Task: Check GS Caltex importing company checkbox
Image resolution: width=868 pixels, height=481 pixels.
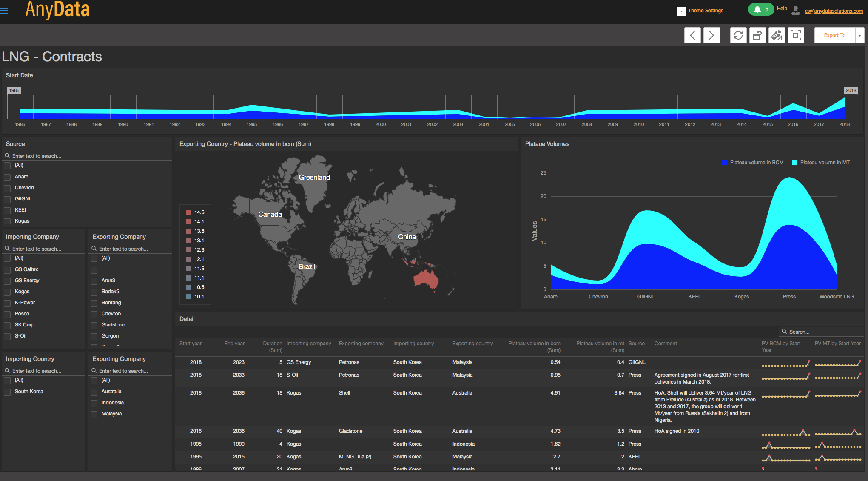Action: pyautogui.click(x=7, y=270)
